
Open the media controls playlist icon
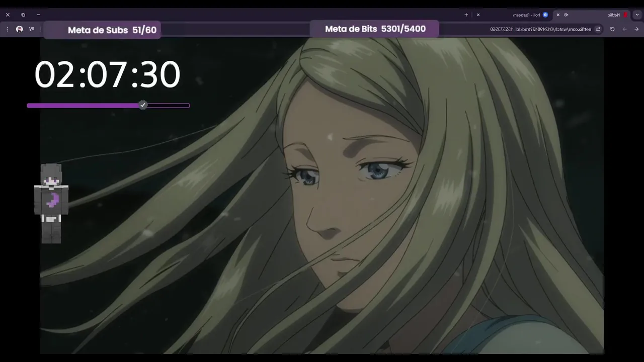(32, 29)
